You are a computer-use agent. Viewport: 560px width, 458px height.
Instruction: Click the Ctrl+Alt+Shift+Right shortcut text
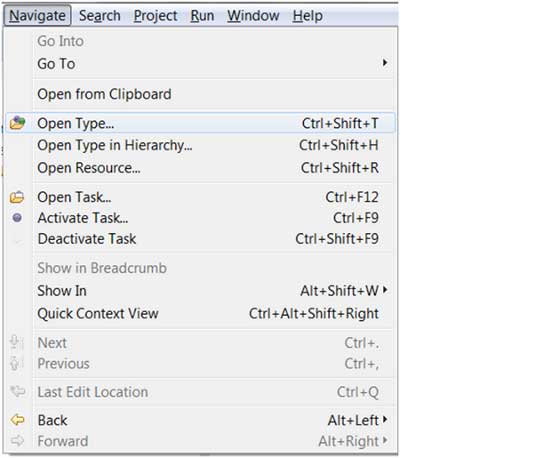click(x=314, y=314)
